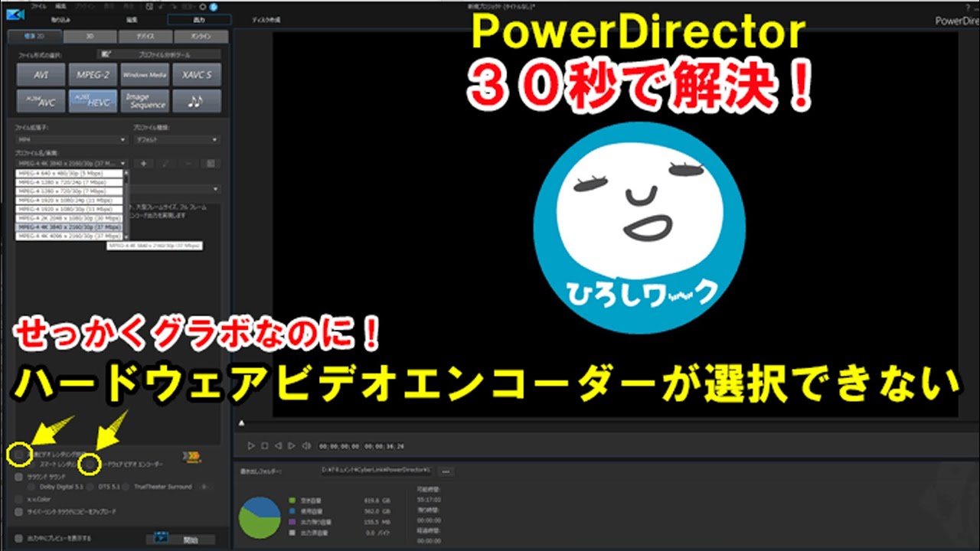This screenshot has width=980, height=551.
Task: Select the Dolby Digital 5.1 option
Action: (32, 486)
